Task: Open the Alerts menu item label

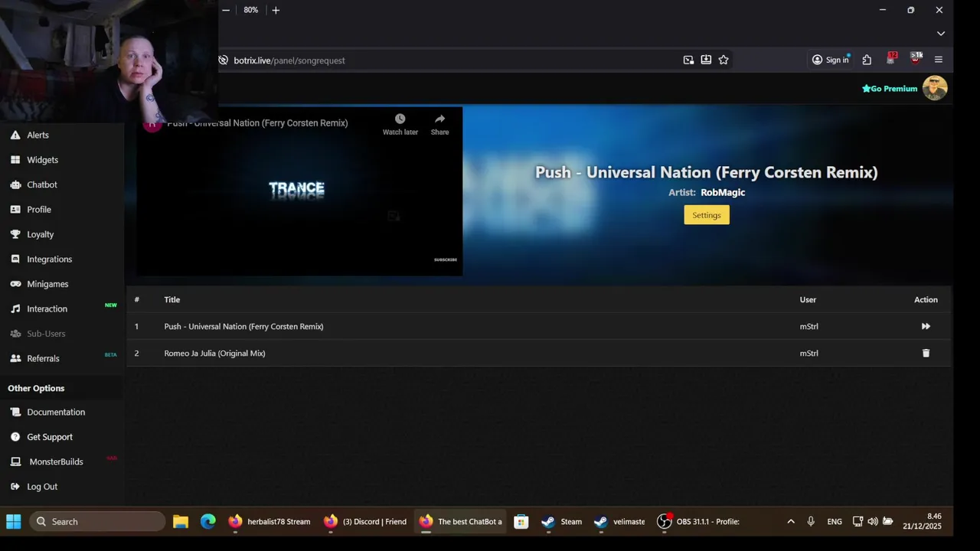Action: click(38, 135)
